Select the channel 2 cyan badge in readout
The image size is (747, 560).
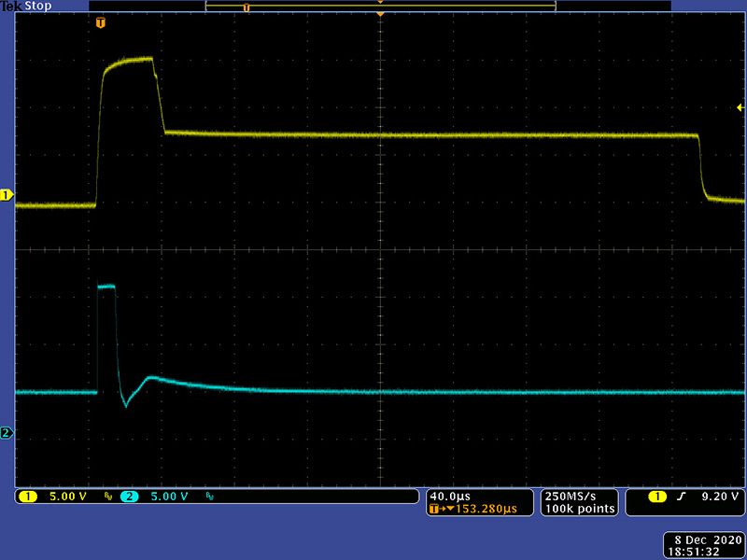(129, 497)
